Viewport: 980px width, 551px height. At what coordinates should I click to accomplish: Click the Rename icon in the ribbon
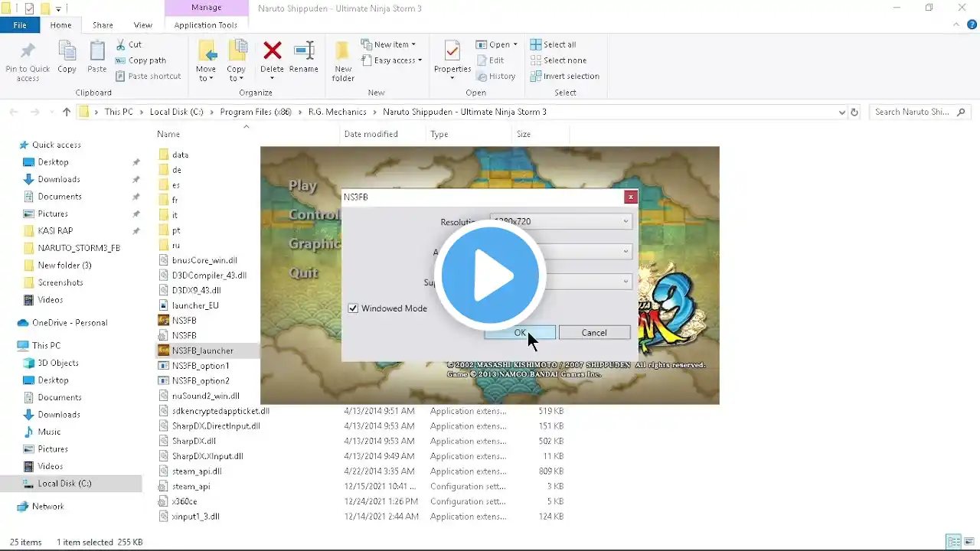click(x=304, y=57)
